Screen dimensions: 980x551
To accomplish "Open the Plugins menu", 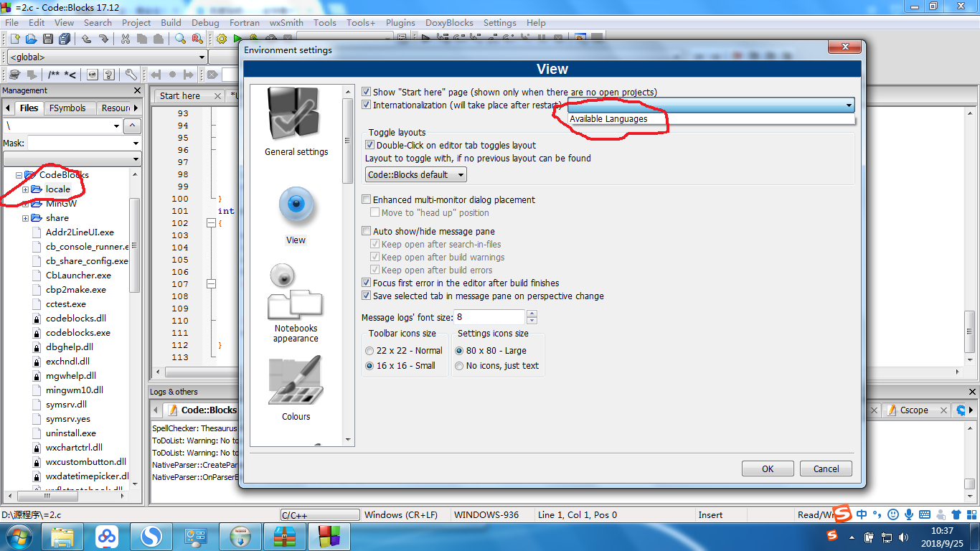I will 400,22.
